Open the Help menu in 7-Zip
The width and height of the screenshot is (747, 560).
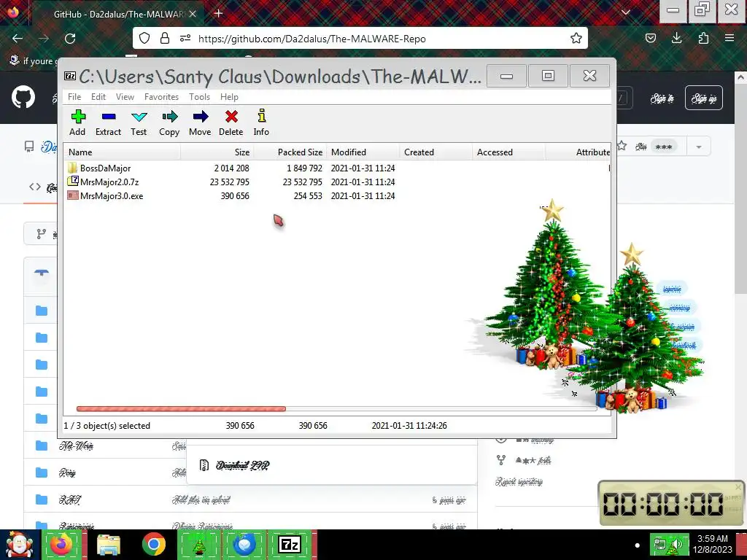[x=229, y=97]
